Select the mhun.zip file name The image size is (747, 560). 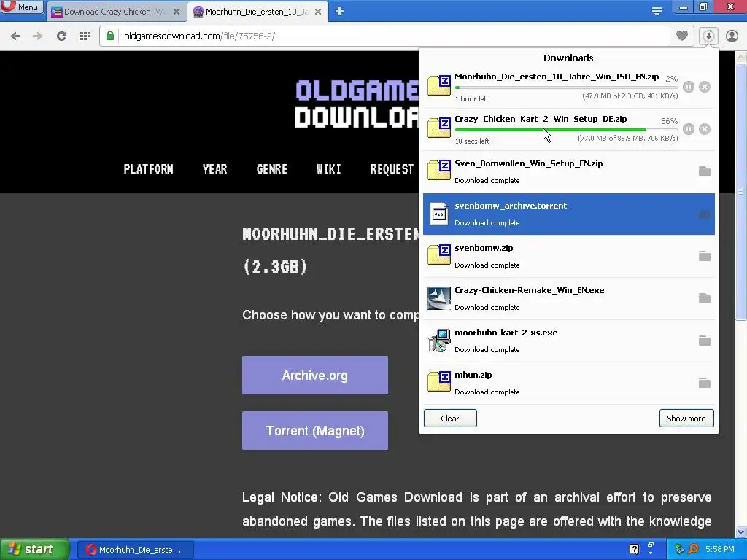[473, 376]
